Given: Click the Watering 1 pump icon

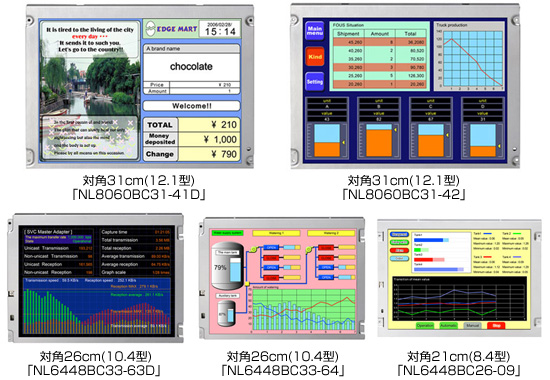Looking at the screenshot, I should [253, 249].
